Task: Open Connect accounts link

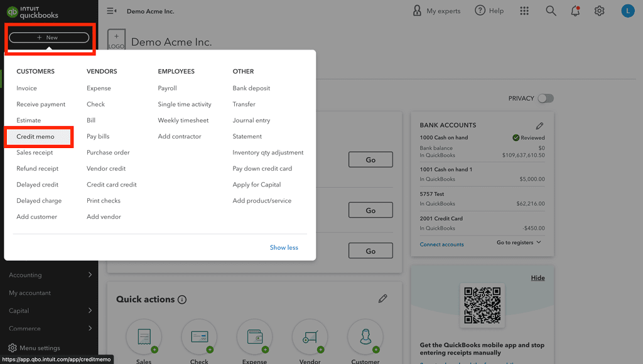Action: click(441, 244)
